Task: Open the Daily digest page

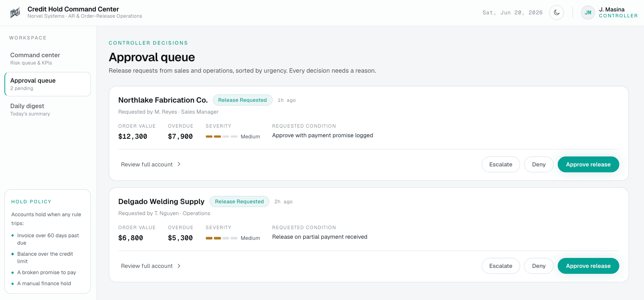Action: [48, 110]
